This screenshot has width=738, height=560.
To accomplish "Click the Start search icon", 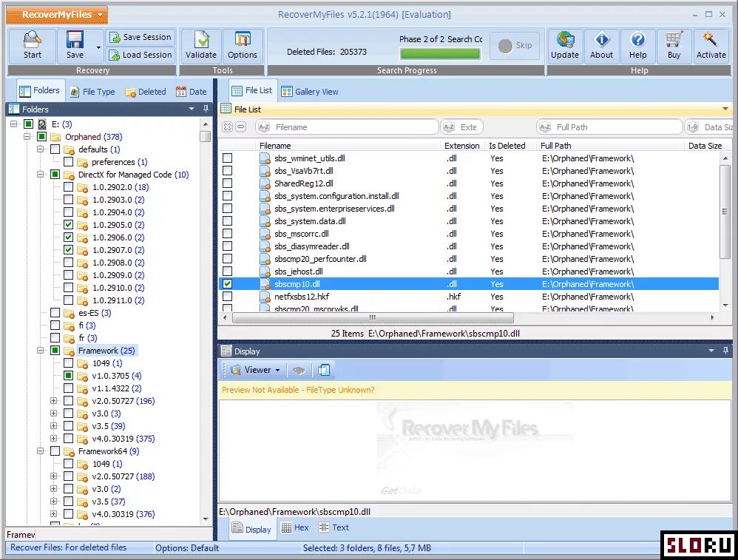I will click(x=32, y=40).
